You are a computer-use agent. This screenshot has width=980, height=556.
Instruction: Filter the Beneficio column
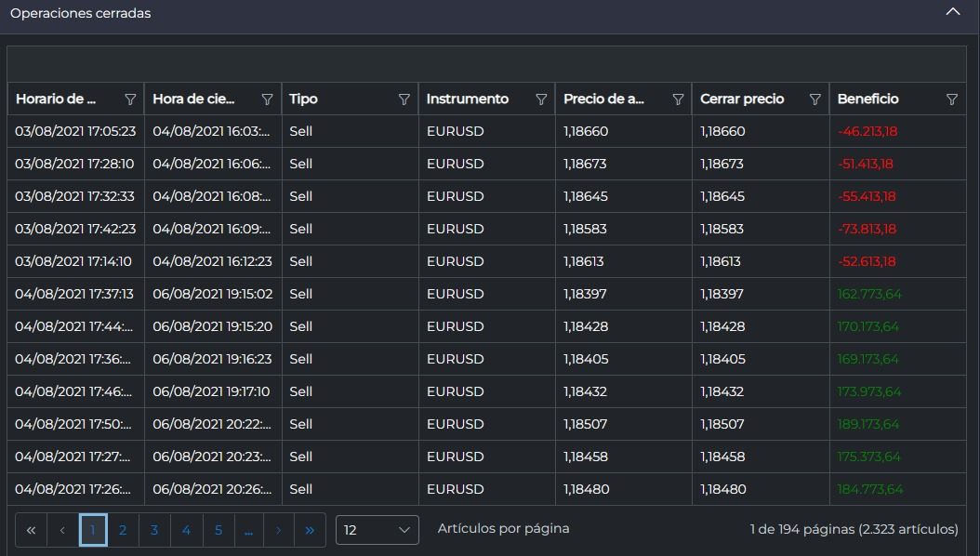(x=951, y=99)
